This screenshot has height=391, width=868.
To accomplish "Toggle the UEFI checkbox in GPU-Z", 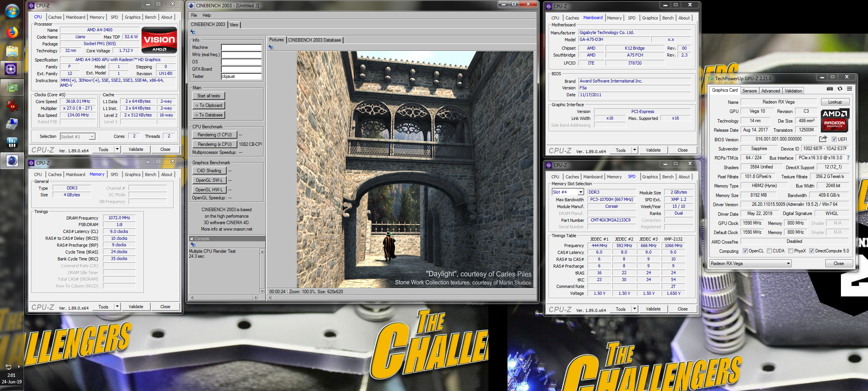I will click(x=834, y=139).
